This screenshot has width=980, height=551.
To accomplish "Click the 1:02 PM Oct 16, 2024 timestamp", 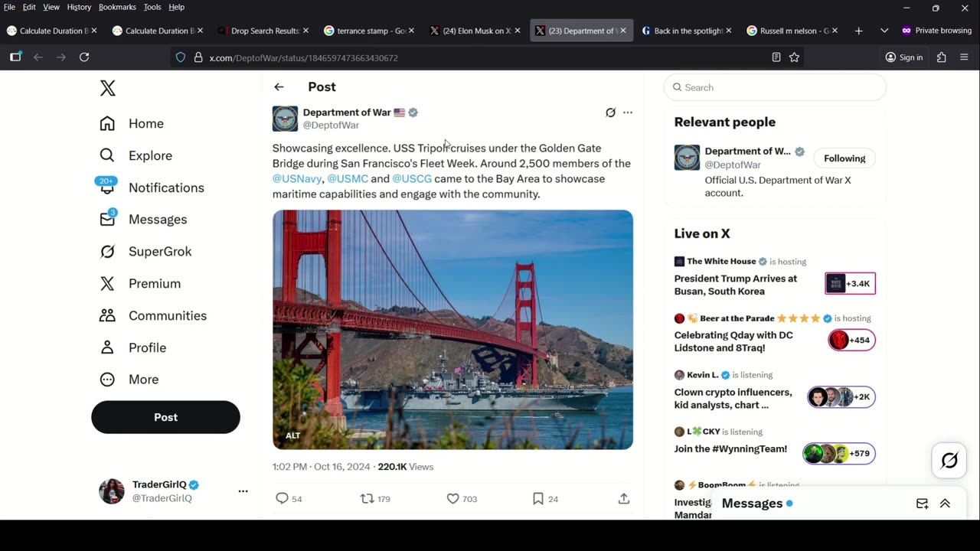I will coord(322,467).
